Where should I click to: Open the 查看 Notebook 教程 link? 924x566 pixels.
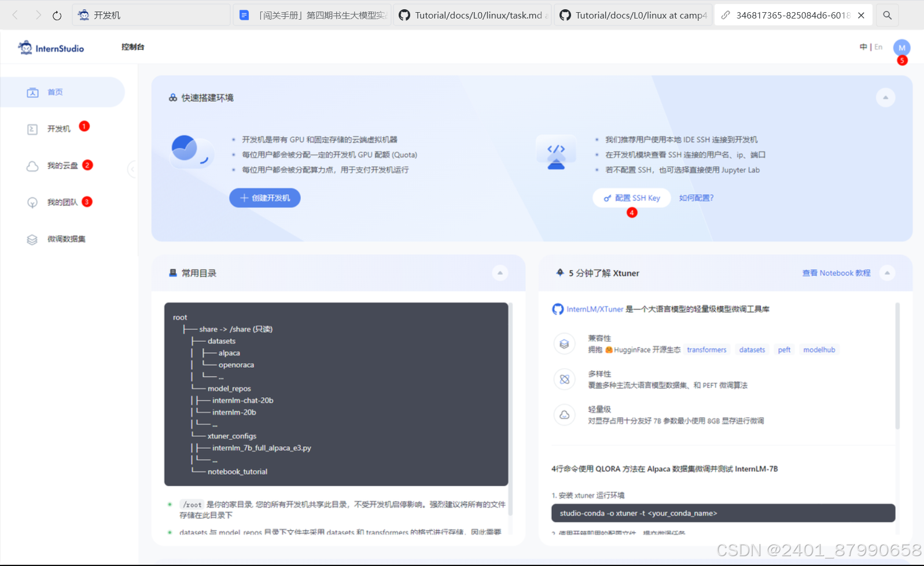coord(836,273)
